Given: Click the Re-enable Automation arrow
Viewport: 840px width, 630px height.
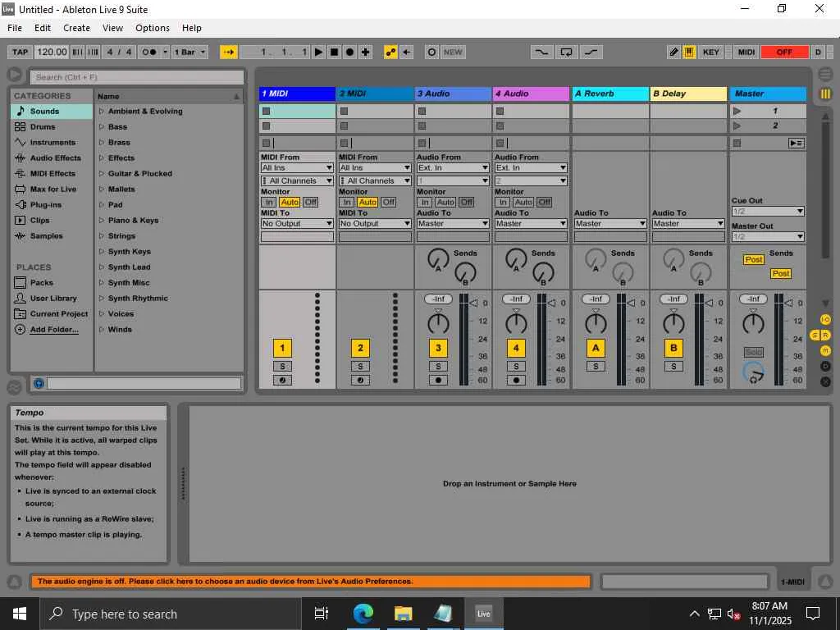Looking at the screenshot, I should 406,52.
